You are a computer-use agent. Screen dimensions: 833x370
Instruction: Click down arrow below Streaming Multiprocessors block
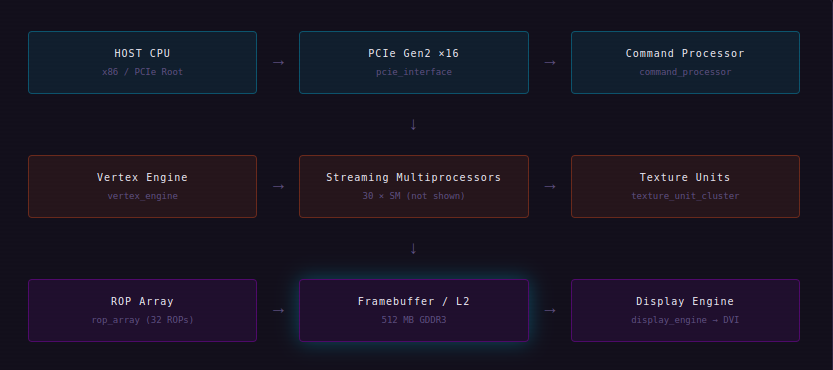(413, 248)
